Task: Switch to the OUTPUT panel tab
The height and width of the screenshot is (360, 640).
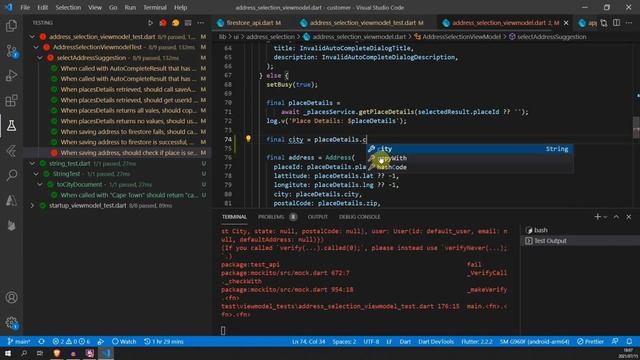Action: click(x=318, y=217)
